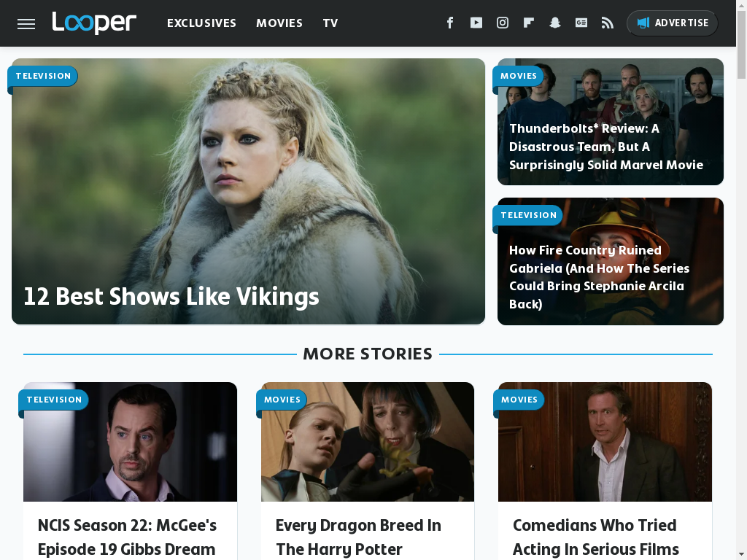The image size is (747, 560).
Task: Open the Google News icon
Action: point(581,23)
